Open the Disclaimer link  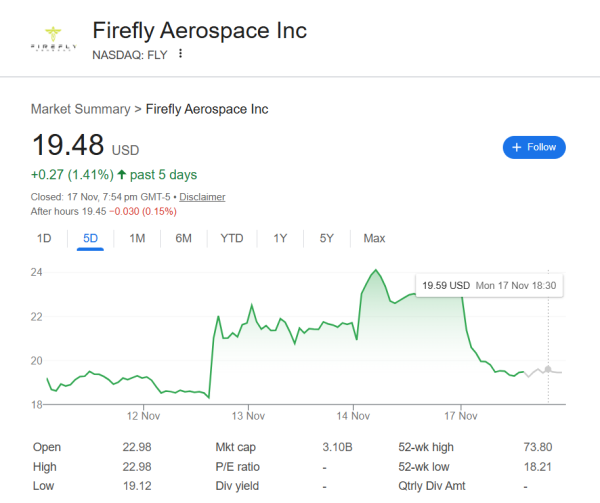(x=202, y=197)
